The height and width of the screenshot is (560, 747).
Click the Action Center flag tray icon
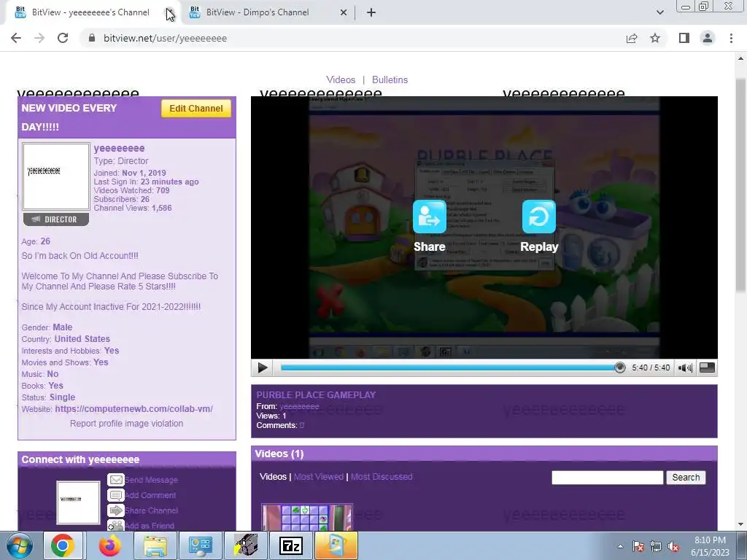638,546
